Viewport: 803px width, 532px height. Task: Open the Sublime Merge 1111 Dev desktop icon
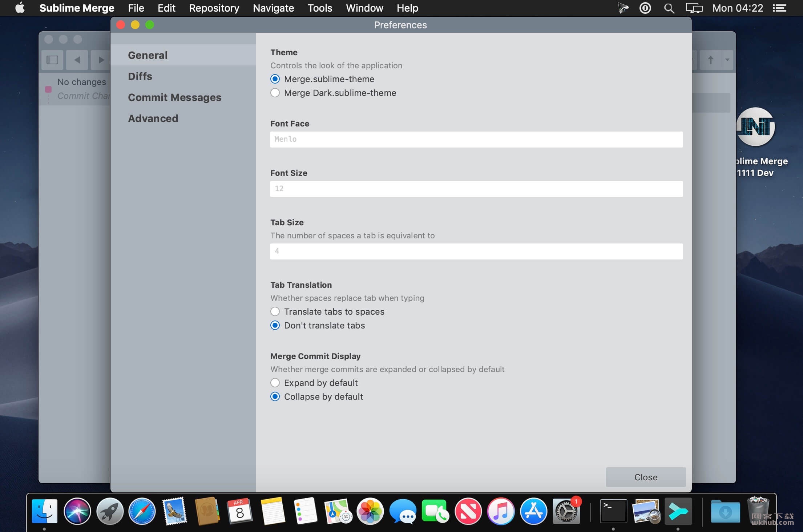[756, 127]
